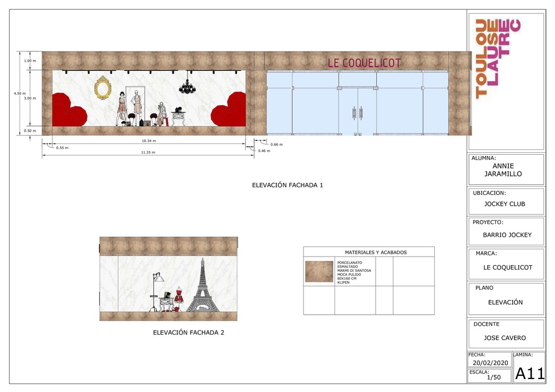
Task: Click the Eiffel Tower illustration
Action: click(x=203, y=285)
